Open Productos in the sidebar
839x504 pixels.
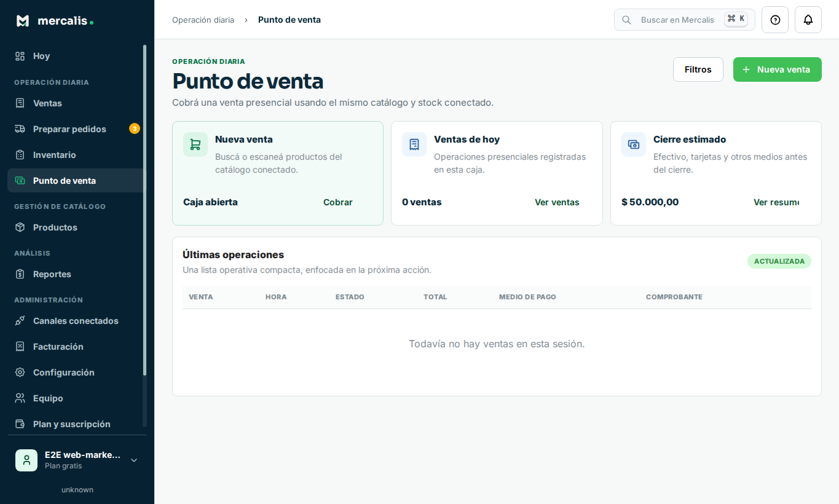pos(77,227)
